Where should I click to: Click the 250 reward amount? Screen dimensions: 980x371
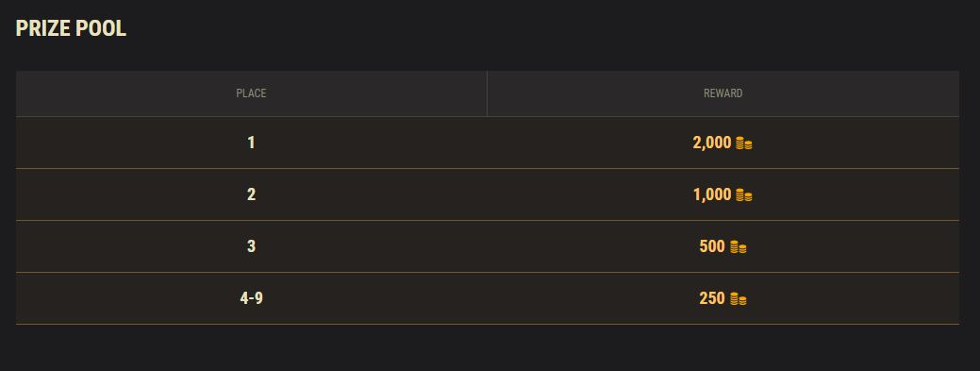pyautogui.click(x=712, y=298)
